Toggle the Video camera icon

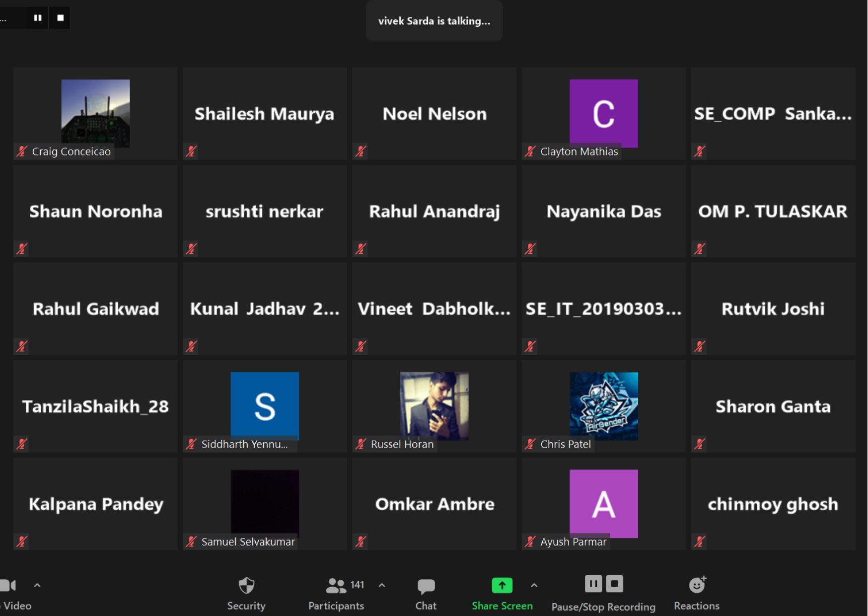(8, 585)
